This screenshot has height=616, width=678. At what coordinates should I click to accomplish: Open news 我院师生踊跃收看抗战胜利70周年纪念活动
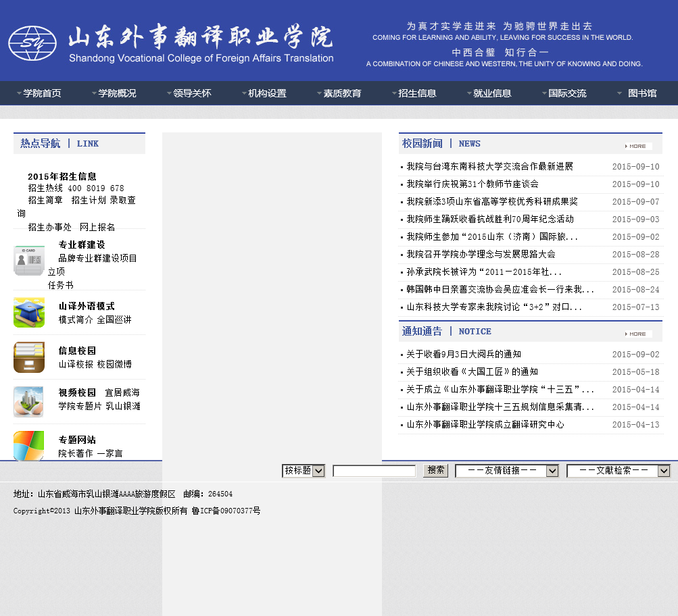coord(490,219)
